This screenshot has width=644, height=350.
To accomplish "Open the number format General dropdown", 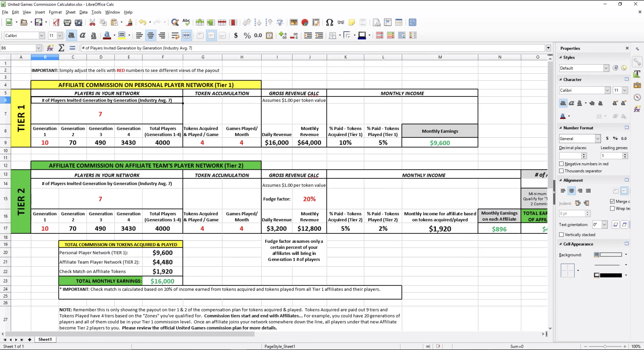I will pyautogui.click(x=597, y=139).
